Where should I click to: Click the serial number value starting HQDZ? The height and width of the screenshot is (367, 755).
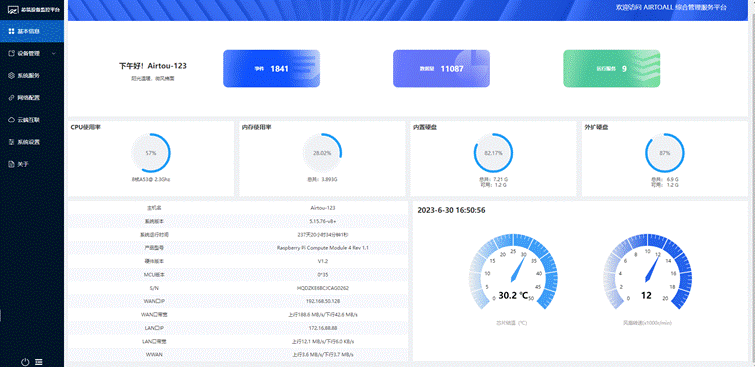pyautogui.click(x=323, y=288)
